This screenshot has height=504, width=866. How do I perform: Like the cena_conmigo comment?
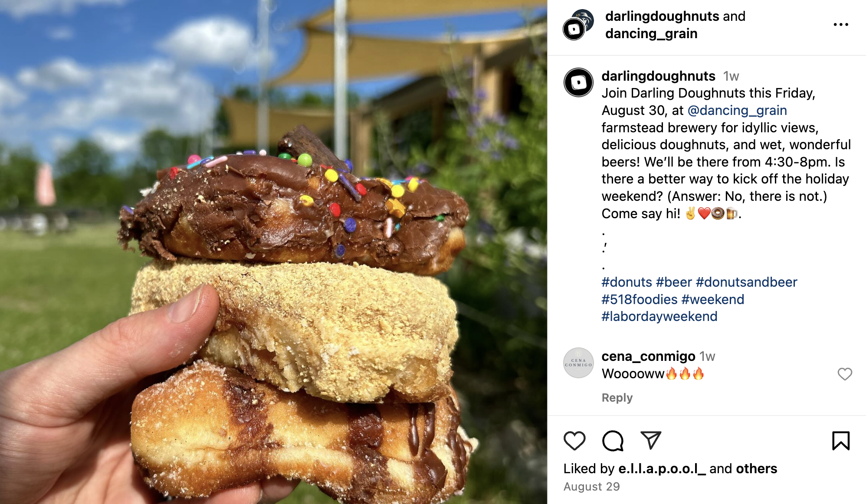845,374
